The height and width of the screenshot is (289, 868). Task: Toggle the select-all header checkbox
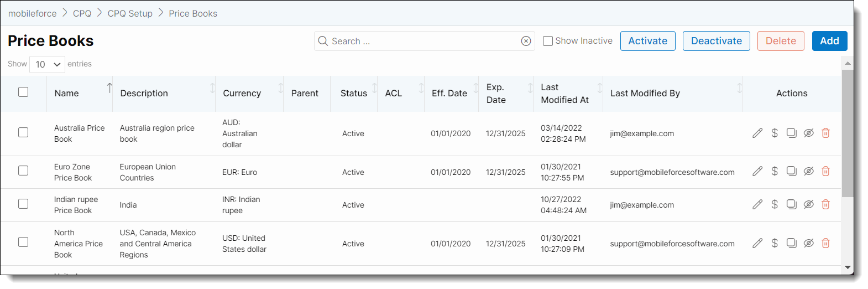23,92
